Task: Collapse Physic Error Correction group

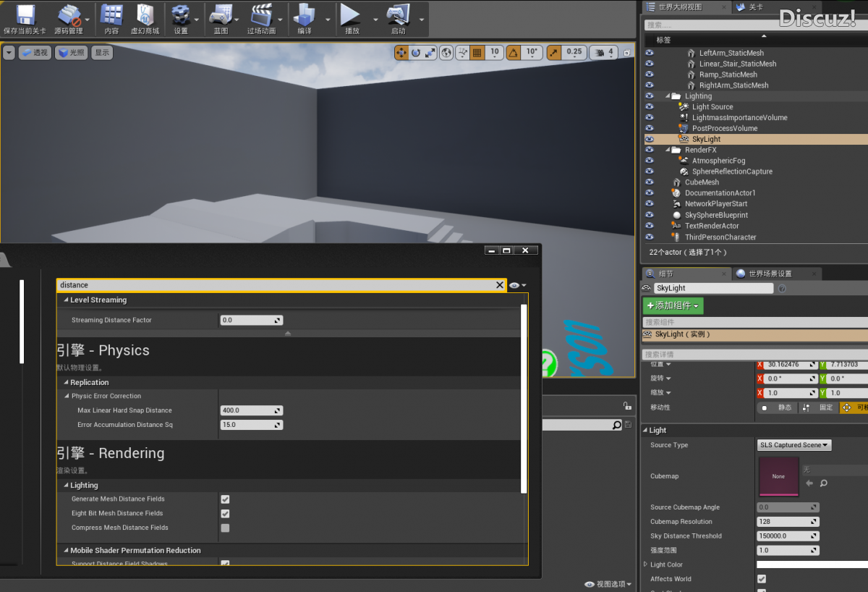Action: 67,397
